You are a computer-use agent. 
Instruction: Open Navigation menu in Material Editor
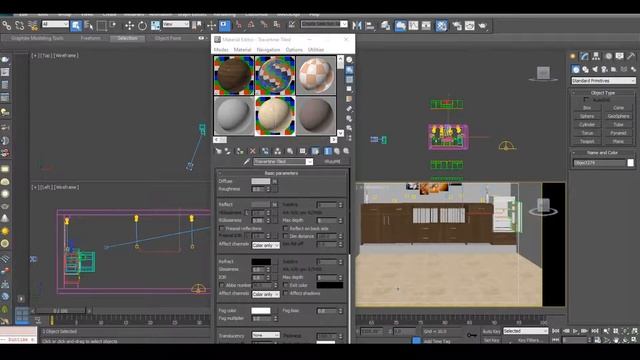coord(268,50)
